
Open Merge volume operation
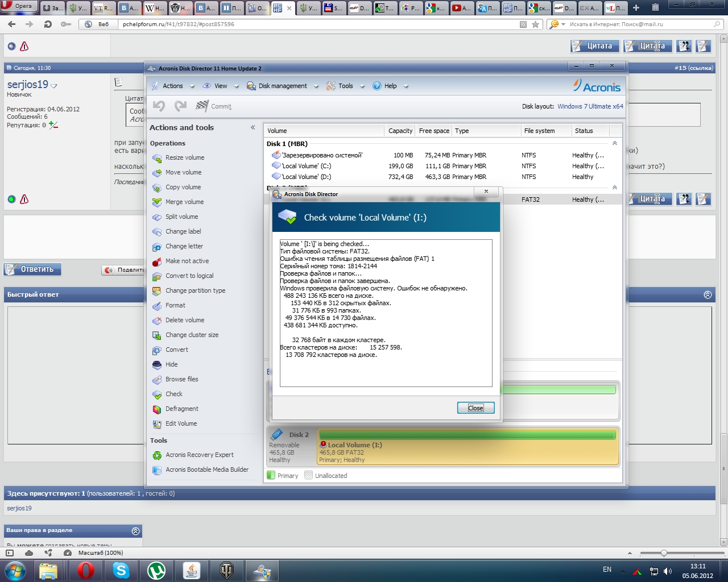[x=178, y=202]
